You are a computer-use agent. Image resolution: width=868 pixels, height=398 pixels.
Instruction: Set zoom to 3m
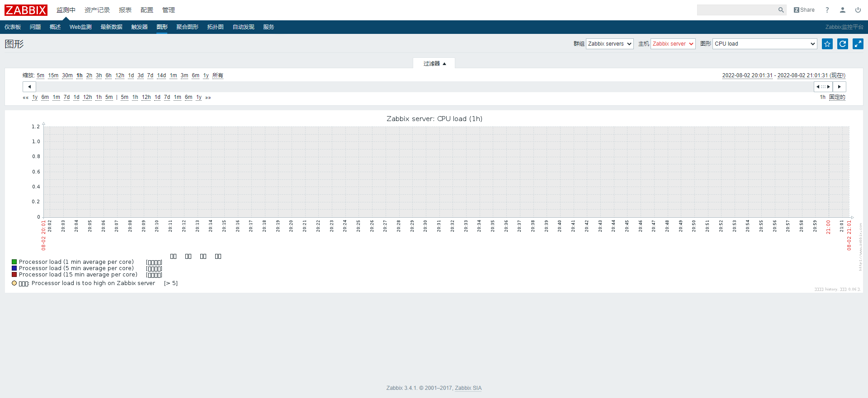click(184, 75)
